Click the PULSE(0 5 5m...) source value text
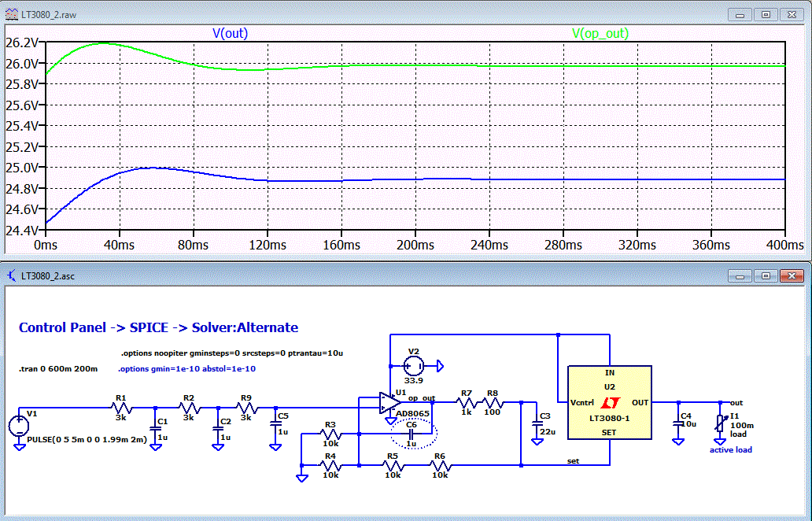This screenshot has width=812, height=521. click(87, 440)
